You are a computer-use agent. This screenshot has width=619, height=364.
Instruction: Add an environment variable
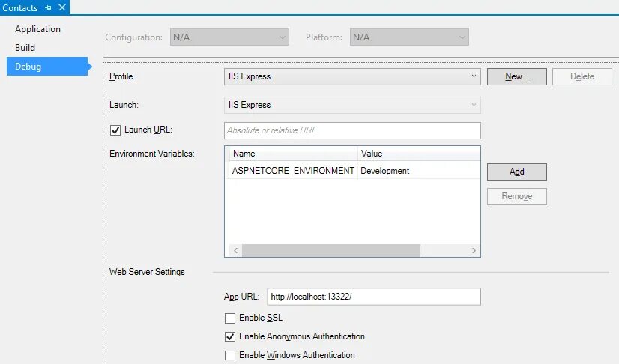pos(517,172)
